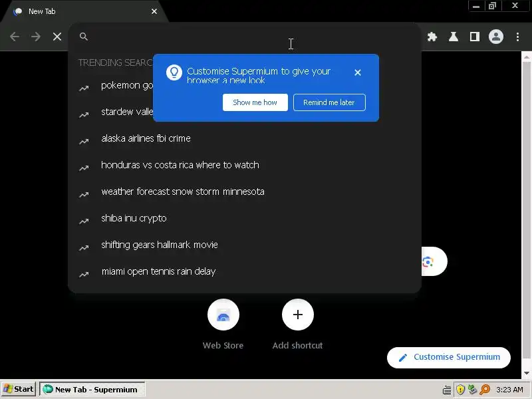Click the 3:23 AM clock

[x=509, y=390]
